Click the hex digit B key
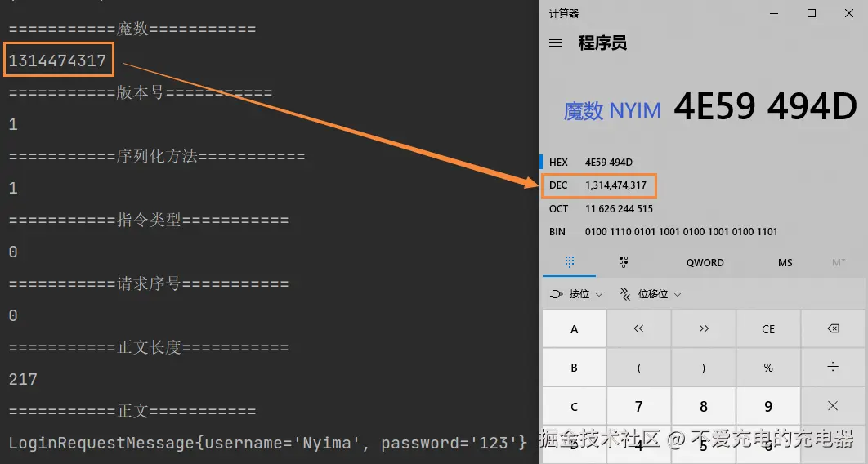 pyautogui.click(x=574, y=368)
